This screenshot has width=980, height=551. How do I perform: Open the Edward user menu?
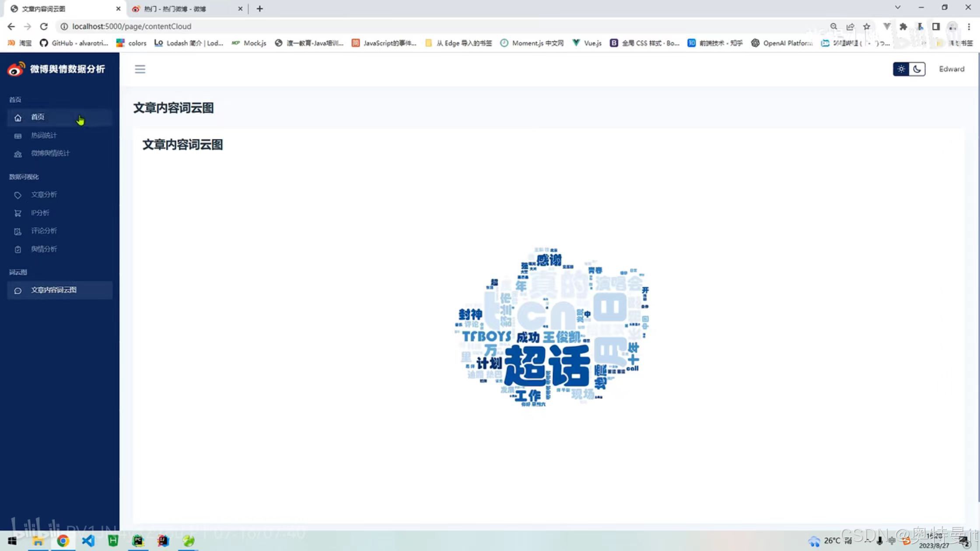click(952, 69)
